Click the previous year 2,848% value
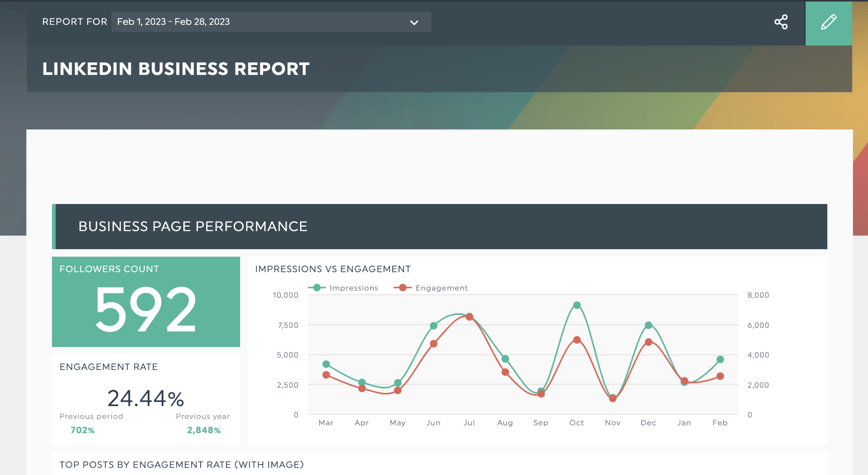The width and height of the screenshot is (868, 475). [x=204, y=430]
